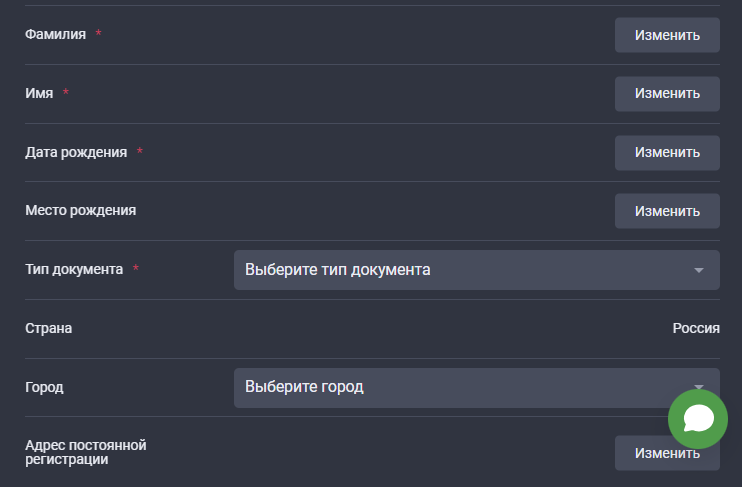Open the green chat support bubble
This screenshot has height=487, width=742.
(698, 418)
